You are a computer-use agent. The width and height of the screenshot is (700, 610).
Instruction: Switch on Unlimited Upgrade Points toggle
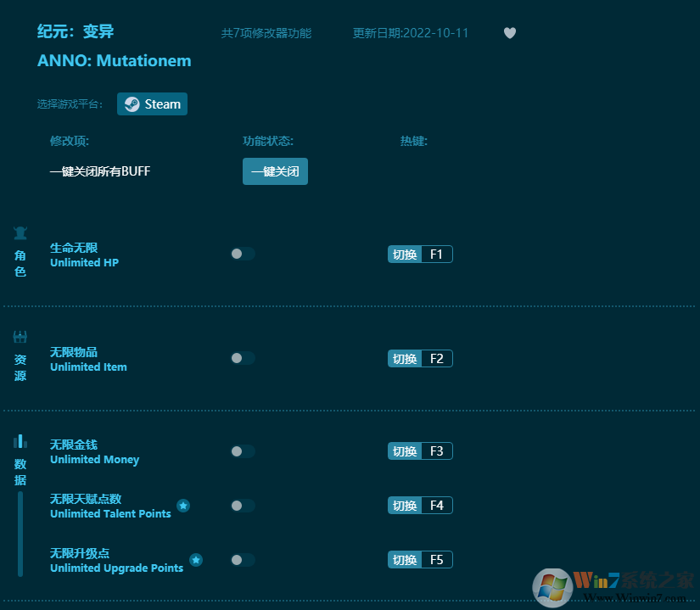[x=242, y=560]
